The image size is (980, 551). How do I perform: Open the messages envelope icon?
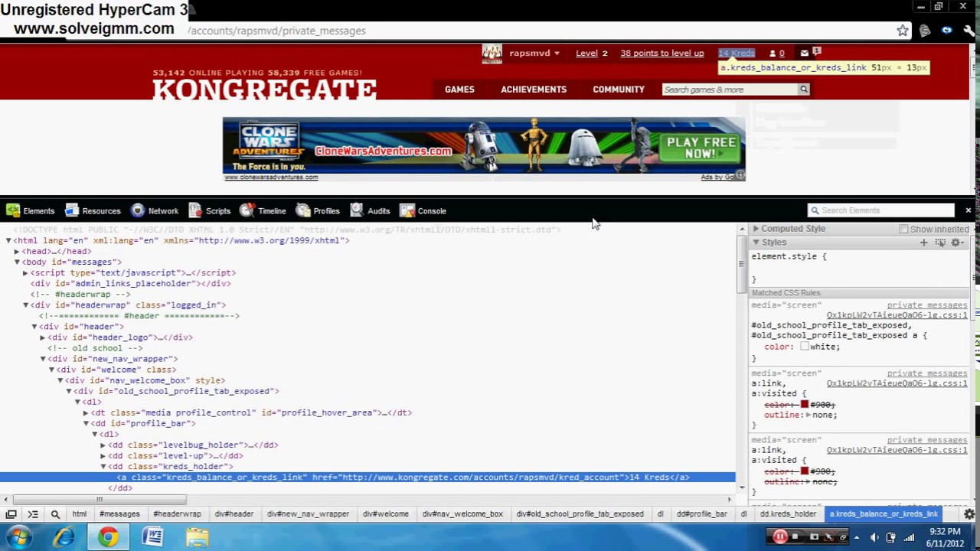coord(805,53)
